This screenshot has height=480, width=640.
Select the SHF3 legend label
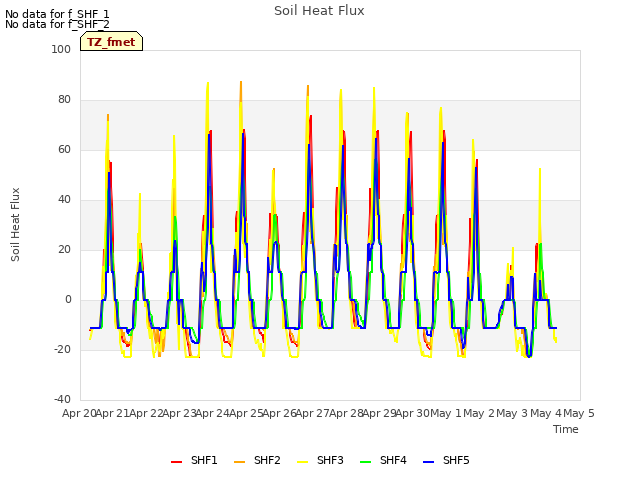click(330, 460)
